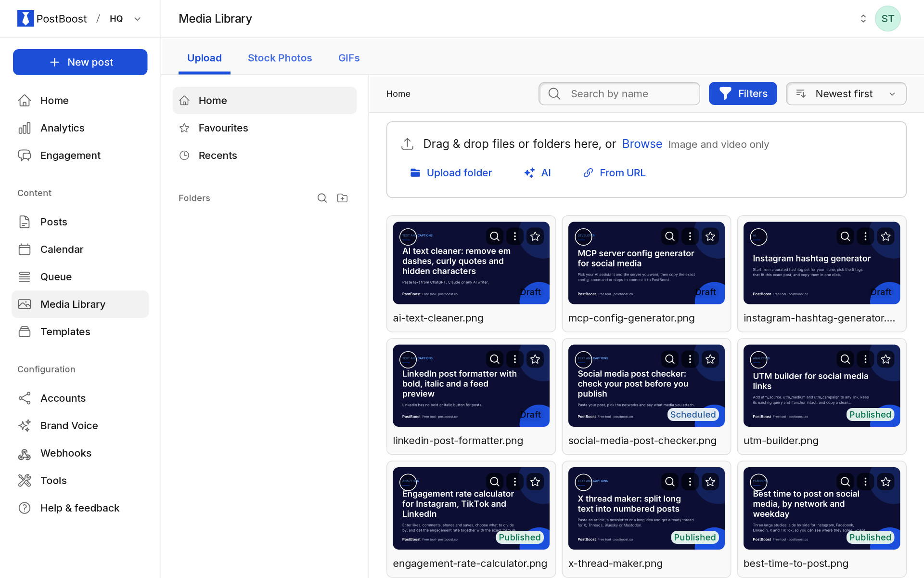
Task: Switch to the Stock Photos tab
Action: click(x=280, y=58)
